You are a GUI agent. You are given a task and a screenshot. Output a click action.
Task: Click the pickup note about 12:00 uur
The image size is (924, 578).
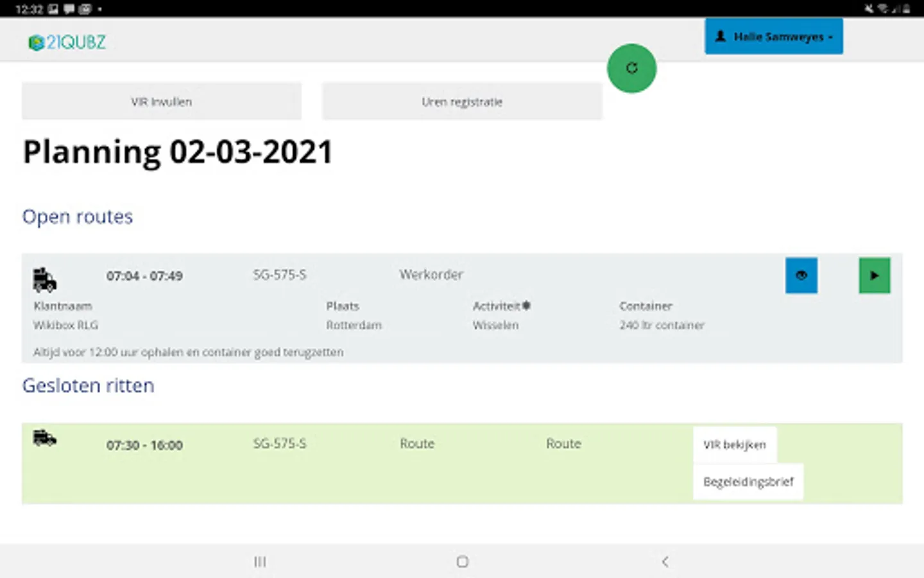[x=188, y=352]
